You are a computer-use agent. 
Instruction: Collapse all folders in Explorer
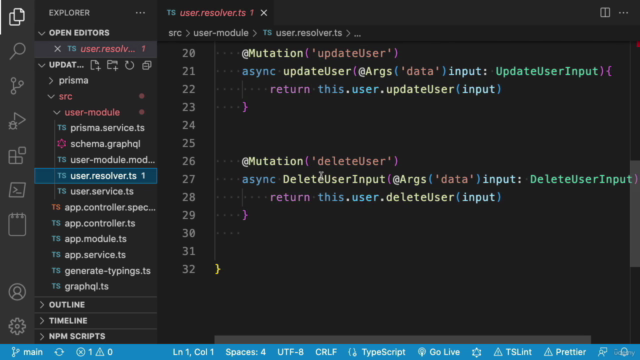click(x=147, y=65)
